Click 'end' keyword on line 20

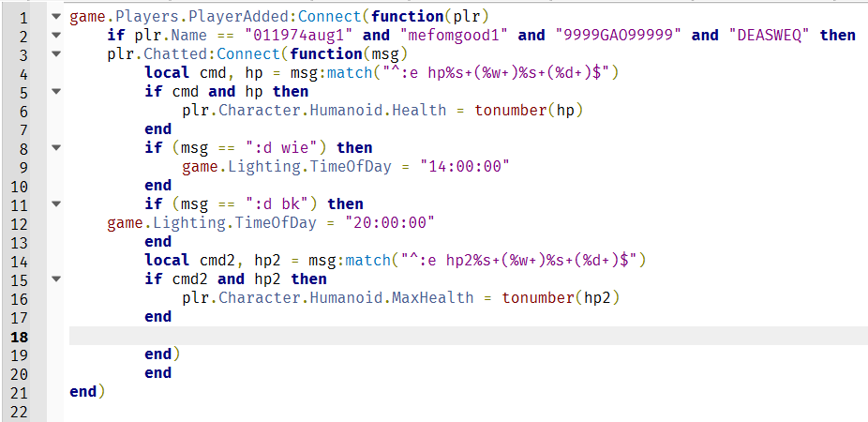coord(157,372)
